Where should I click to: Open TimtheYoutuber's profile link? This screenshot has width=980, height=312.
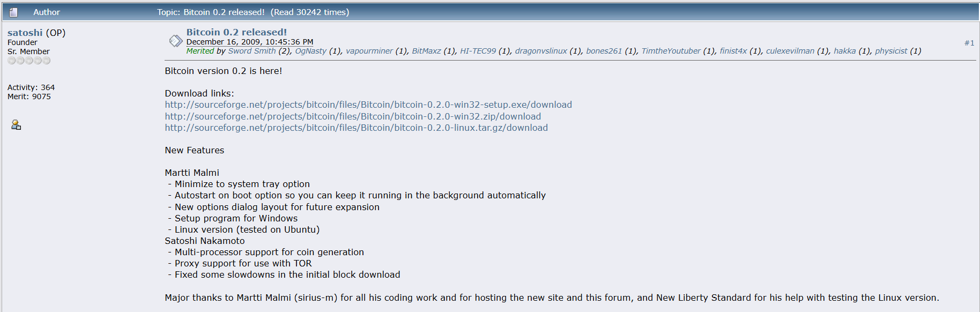(x=671, y=51)
